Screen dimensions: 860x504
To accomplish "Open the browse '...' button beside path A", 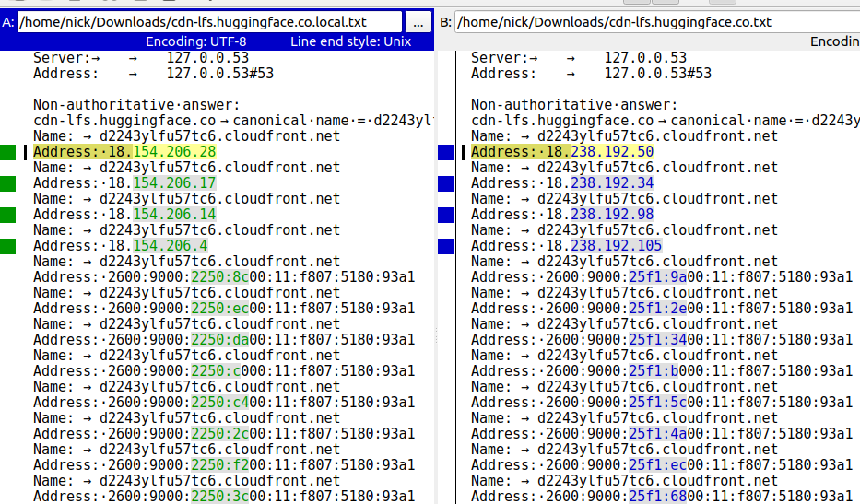I will point(418,22).
